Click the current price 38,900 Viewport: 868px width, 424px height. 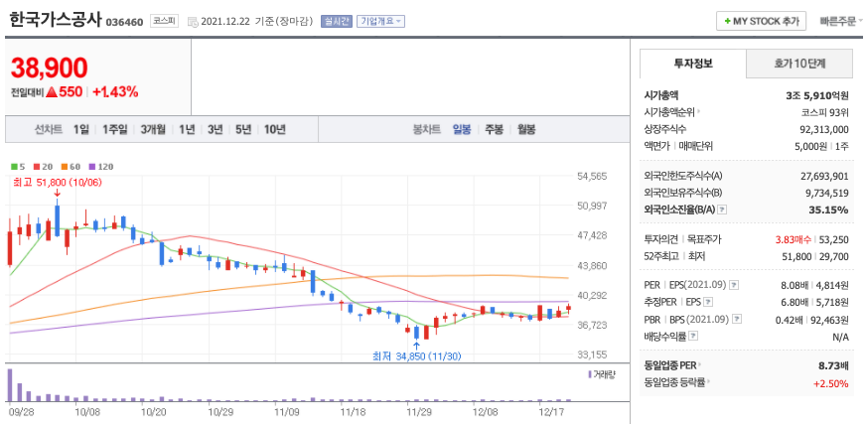(x=50, y=69)
